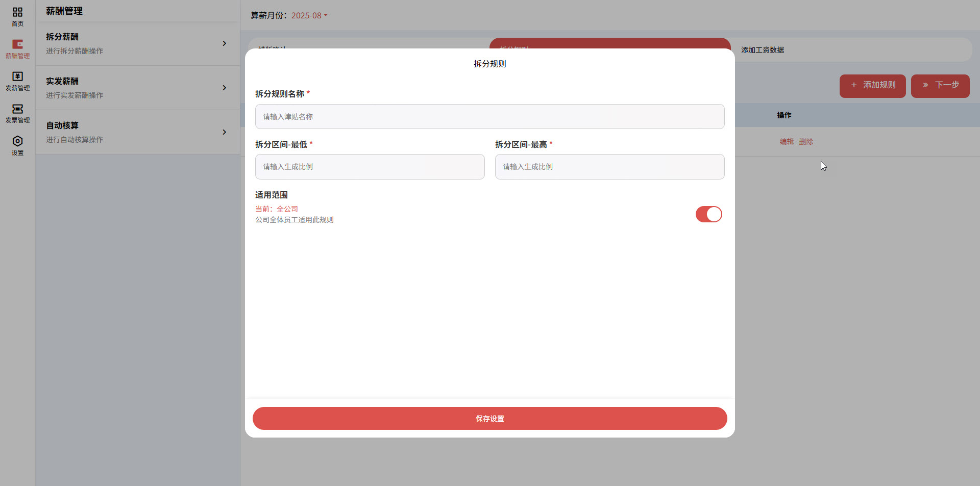Image resolution: width=980 pixels, height=486 pixels.
Task: Switch to the 添加工资数据 tab
Action: [762, 50]
